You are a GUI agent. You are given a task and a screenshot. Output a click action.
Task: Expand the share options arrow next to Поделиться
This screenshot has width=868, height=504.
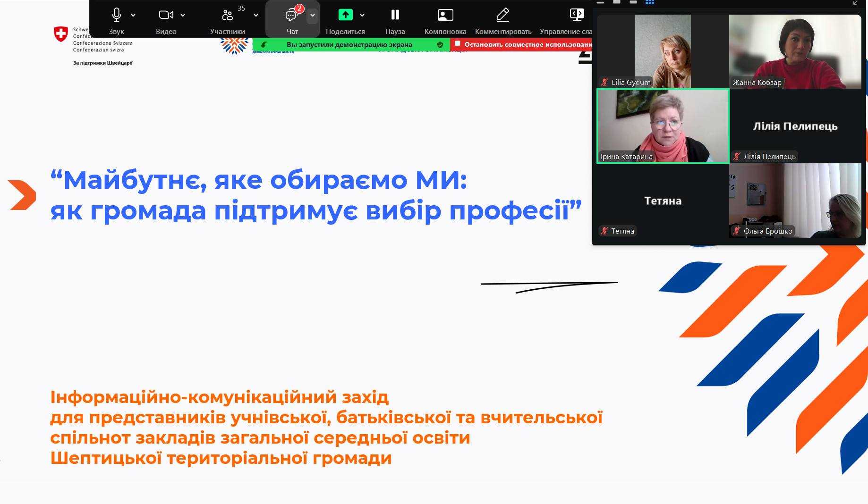362,15
